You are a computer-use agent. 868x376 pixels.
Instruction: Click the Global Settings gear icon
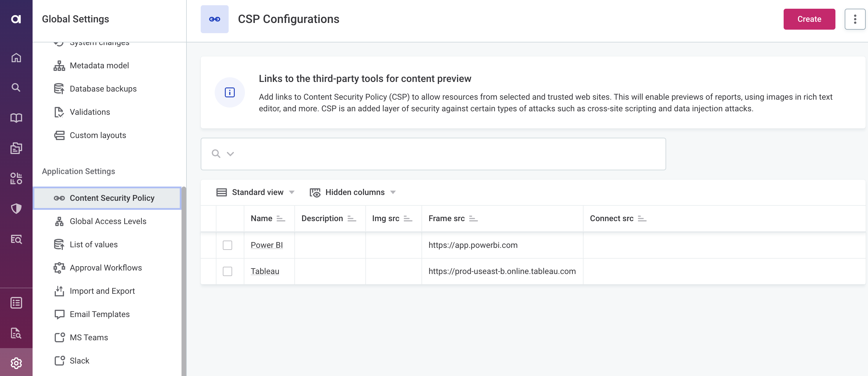click(16, 363)
